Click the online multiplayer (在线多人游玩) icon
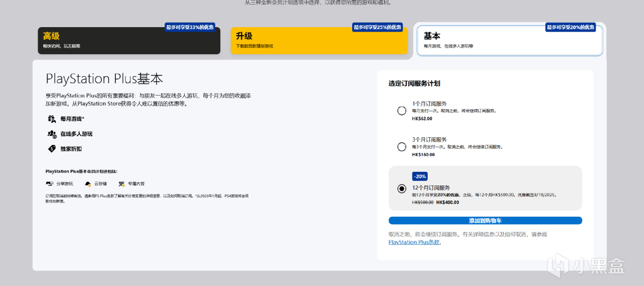Screen dimensions: 644x286 (x=51, y=134)
